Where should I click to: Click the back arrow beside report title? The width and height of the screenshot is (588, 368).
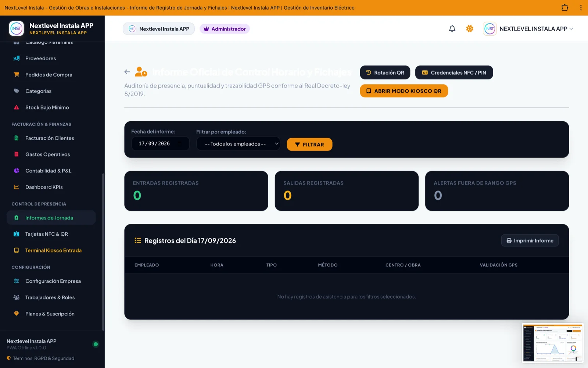coord(127,72)
